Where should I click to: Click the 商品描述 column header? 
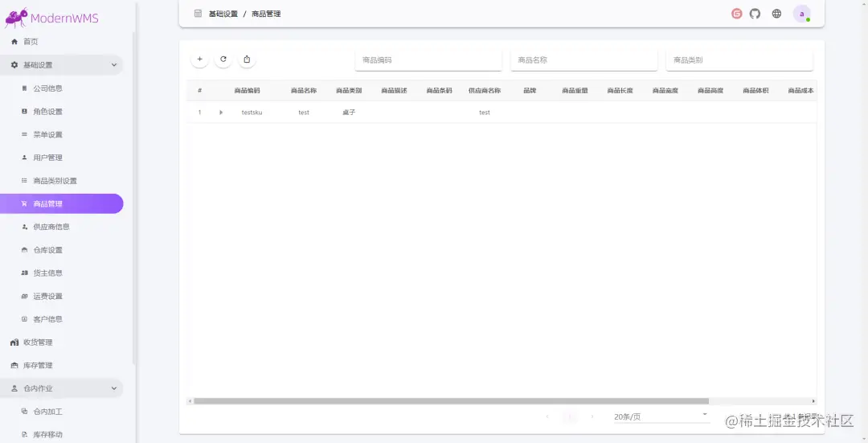click(394, 90)
